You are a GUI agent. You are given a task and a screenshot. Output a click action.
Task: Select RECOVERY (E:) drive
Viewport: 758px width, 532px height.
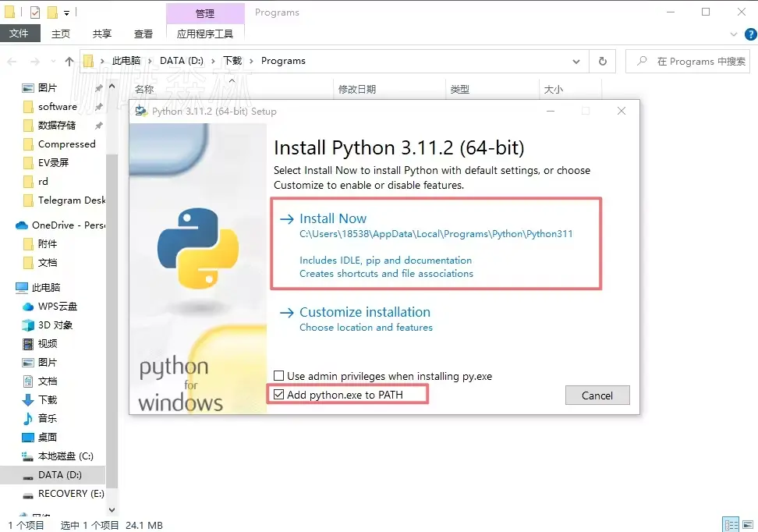pos(71,493)
